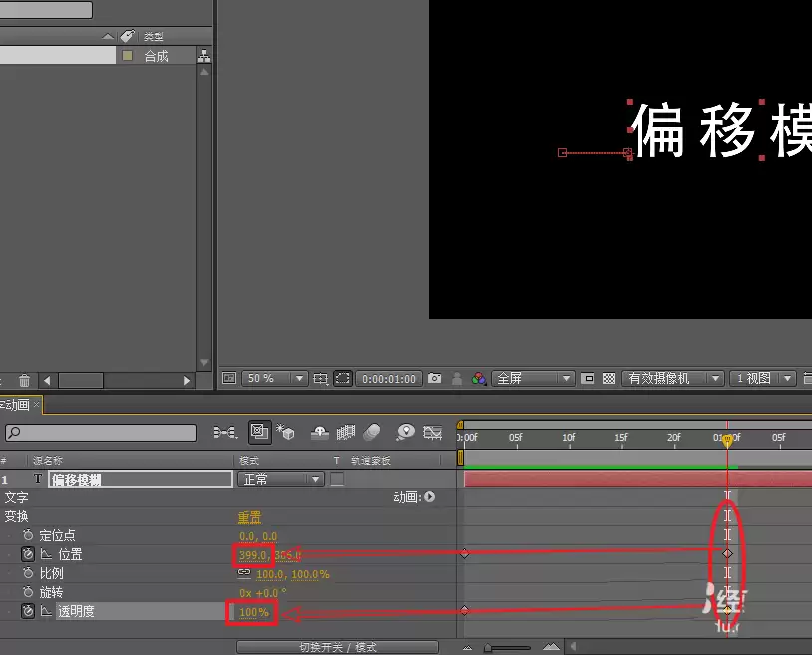The image size is (812, 655).
Task: Click the 切换开关 / 模式 button
Action: (337, 647)
